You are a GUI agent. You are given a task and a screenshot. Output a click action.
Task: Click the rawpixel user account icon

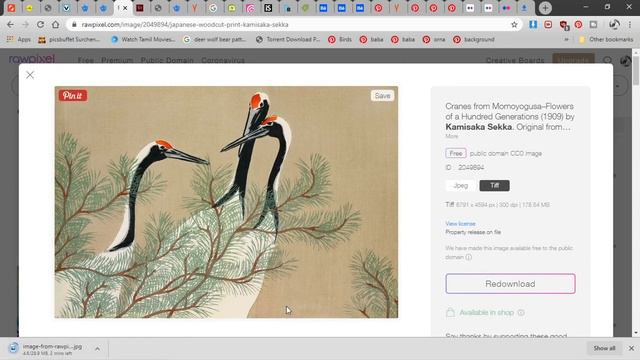coord(625,60)
